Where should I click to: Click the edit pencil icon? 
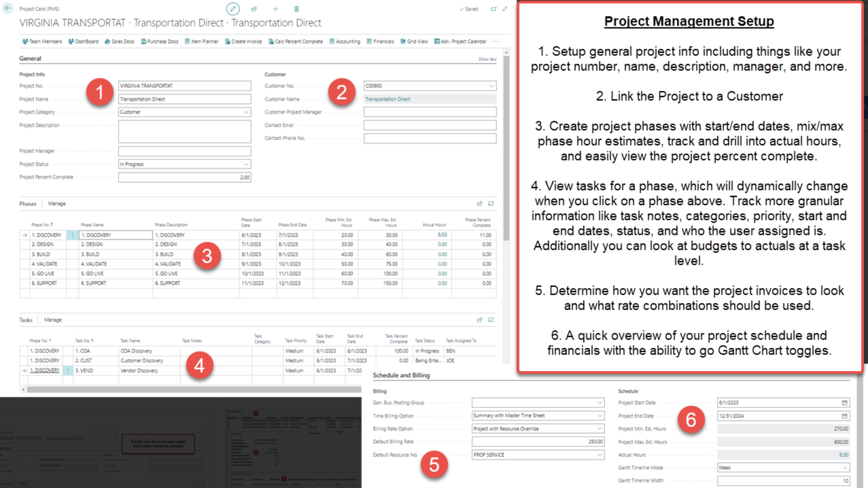(233, 9)
